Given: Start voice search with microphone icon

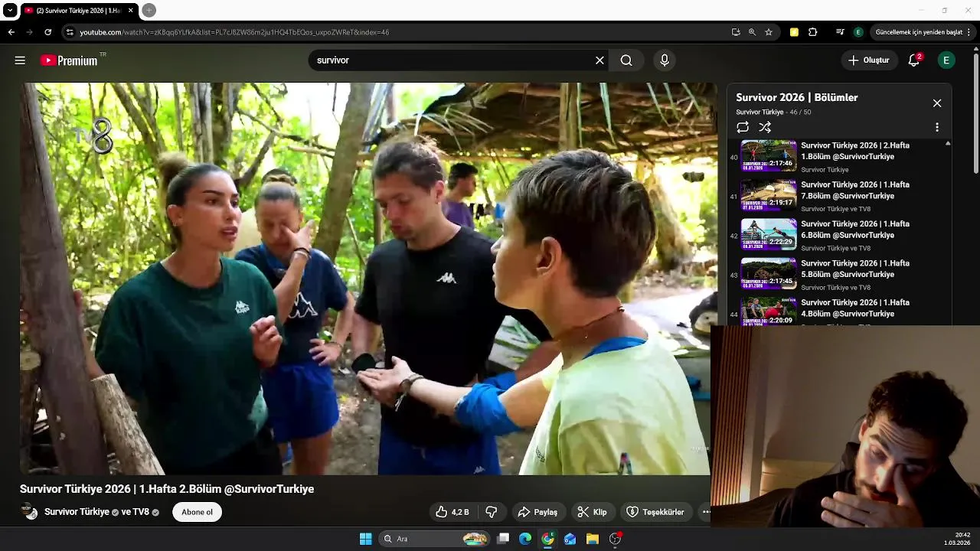Looking at the screenshot, I should click(664, 60).
